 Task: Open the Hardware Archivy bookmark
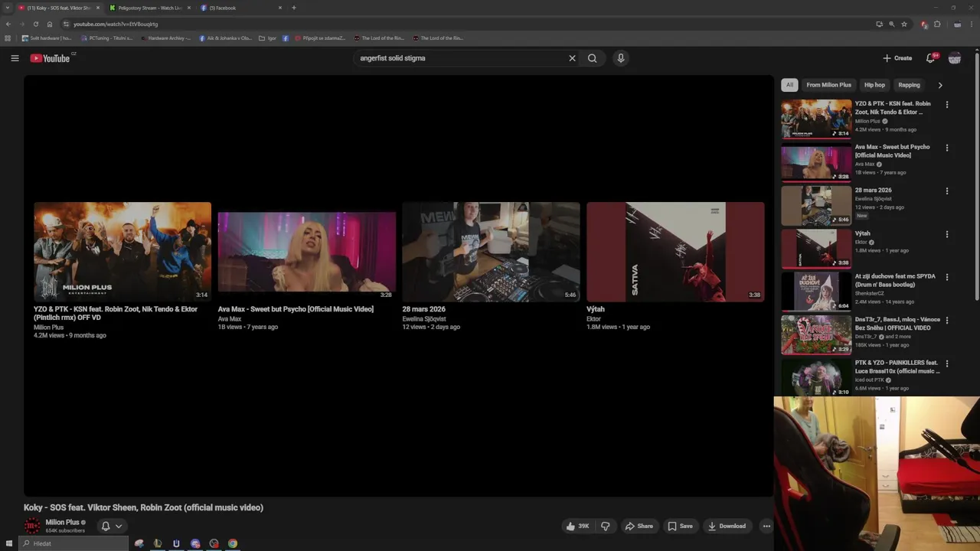pos(166,37)
